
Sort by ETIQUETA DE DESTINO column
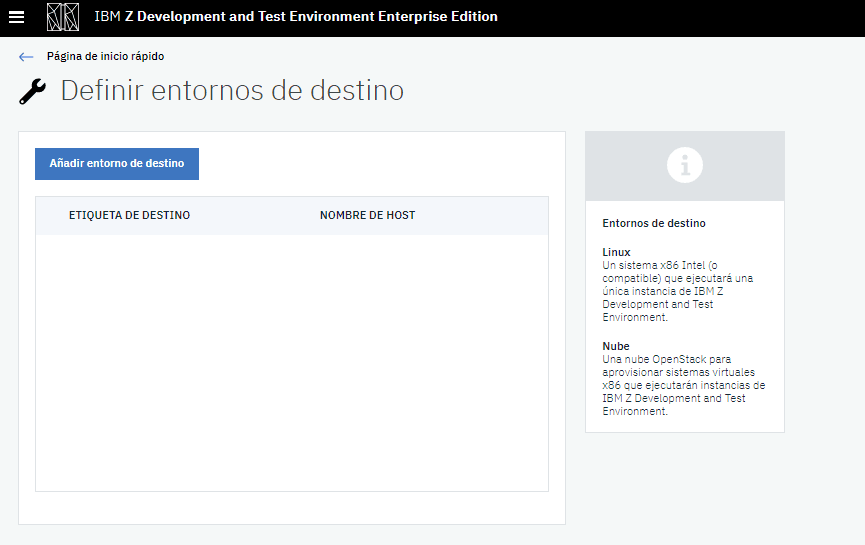tap(129, 215)
